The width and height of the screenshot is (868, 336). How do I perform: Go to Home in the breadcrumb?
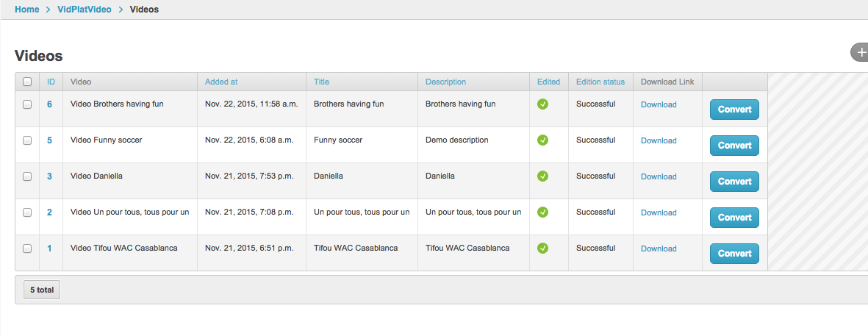click(26, 10)
